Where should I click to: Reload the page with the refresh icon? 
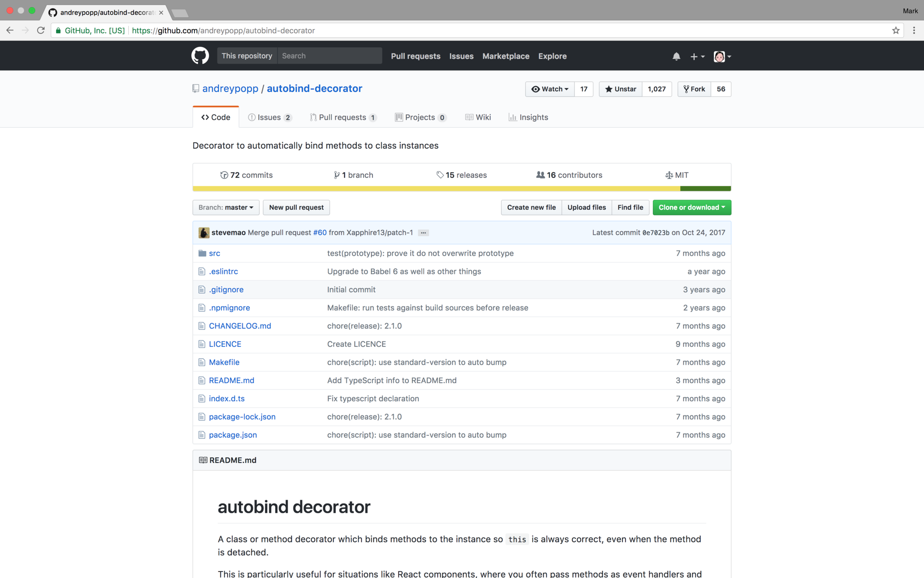41,30
